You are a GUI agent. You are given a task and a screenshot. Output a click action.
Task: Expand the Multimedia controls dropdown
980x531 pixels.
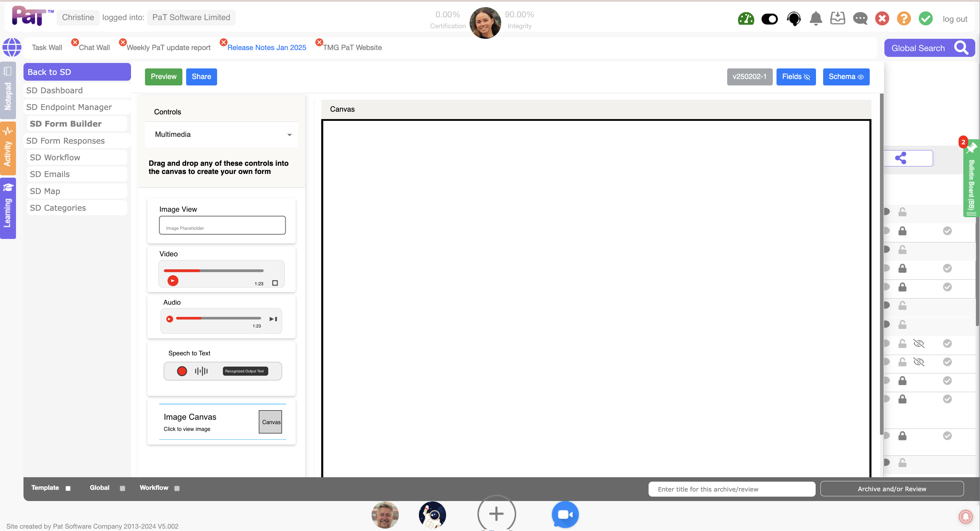[222, 134]
